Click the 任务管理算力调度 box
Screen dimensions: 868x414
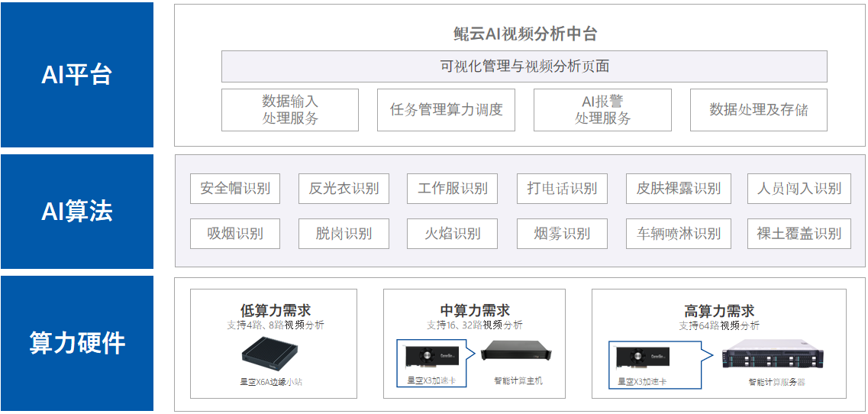pos(446,110)
